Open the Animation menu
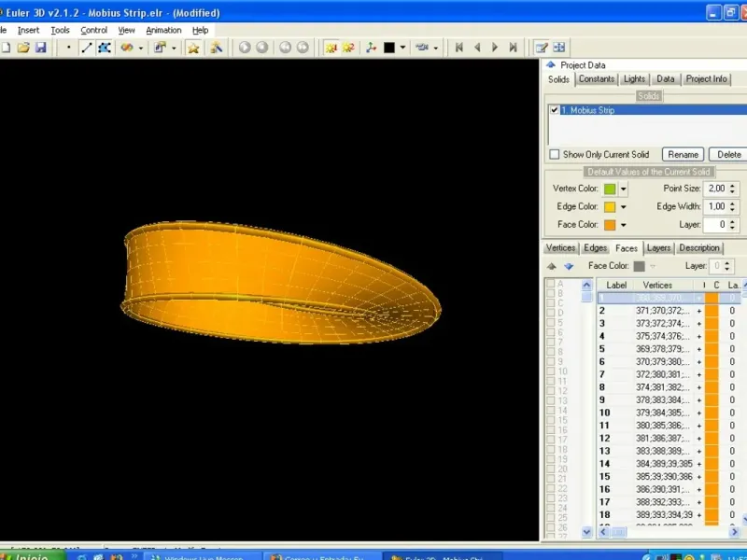Image resolution: width=747 pixels, height=560 pixels. point(163,30)
